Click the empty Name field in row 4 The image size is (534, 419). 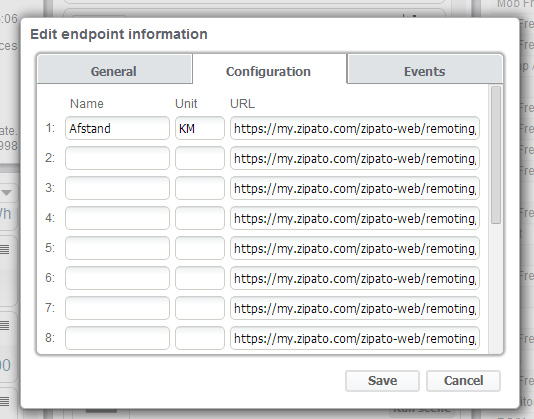117,218
